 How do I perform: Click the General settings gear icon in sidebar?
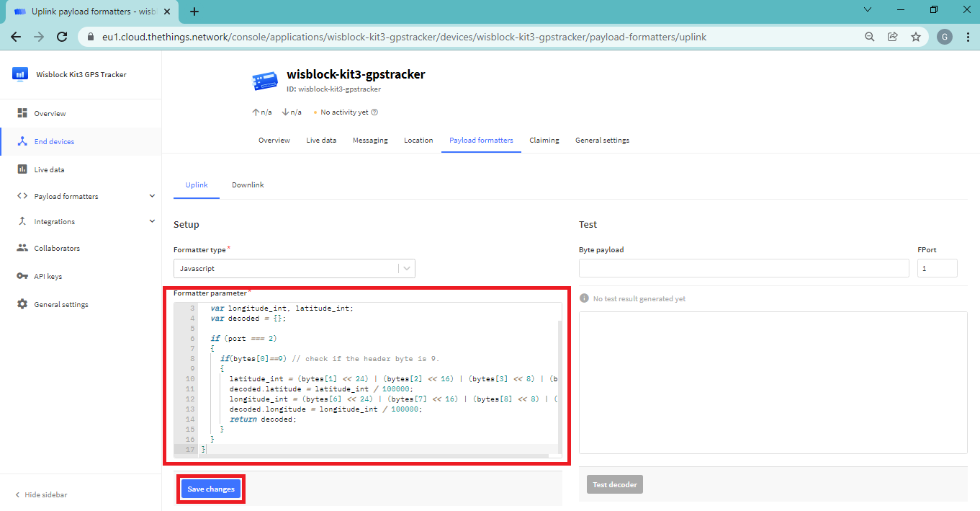[x=22, y=304]
